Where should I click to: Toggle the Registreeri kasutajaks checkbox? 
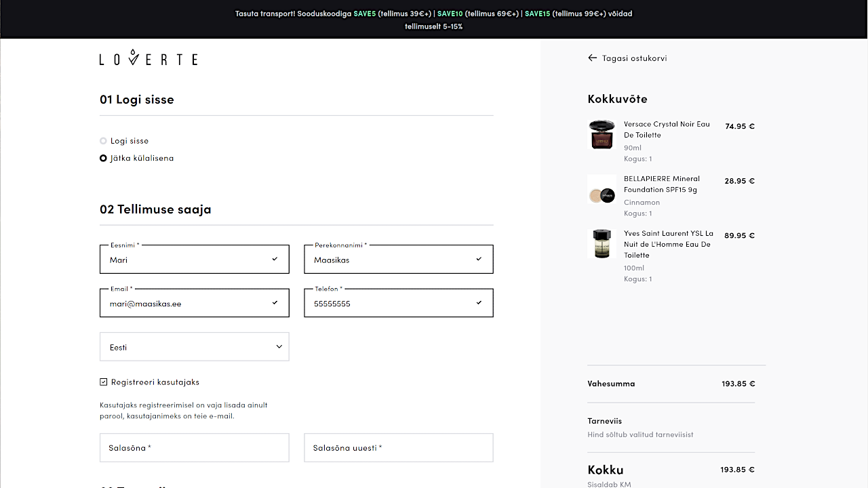click(x=104, y=382)
